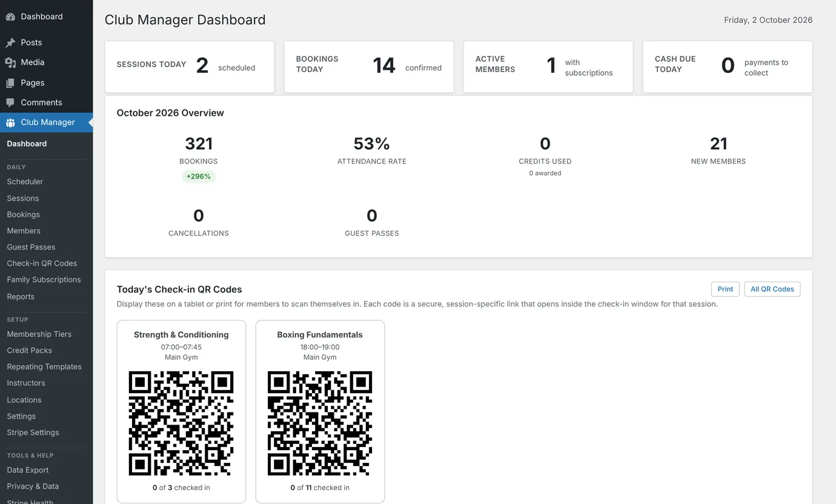The image size is (836, 504).
Task: Open Data Export tool
Action: pos(28,470)
